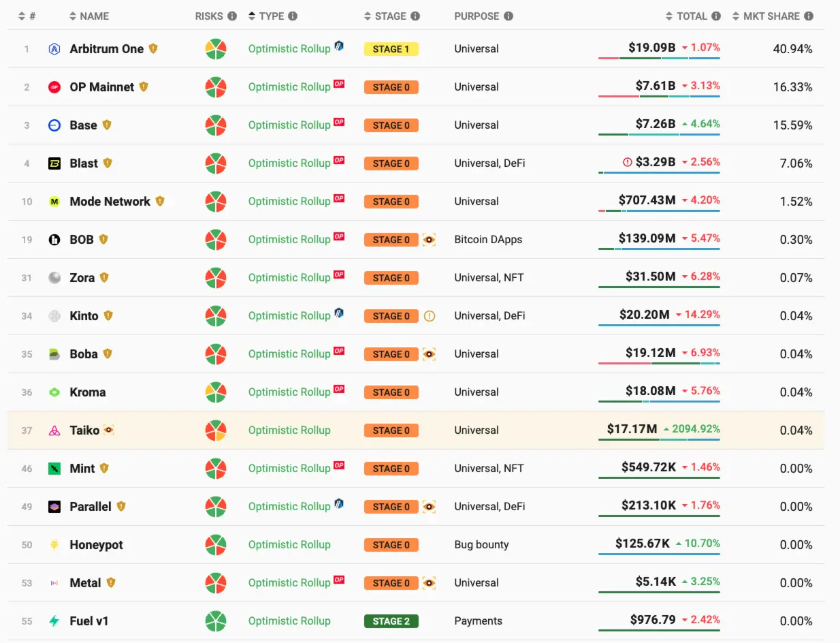This screenshot has width=840, height=643.
Task: Click the red alert icon on Blast's total
Action: (628, 163)
